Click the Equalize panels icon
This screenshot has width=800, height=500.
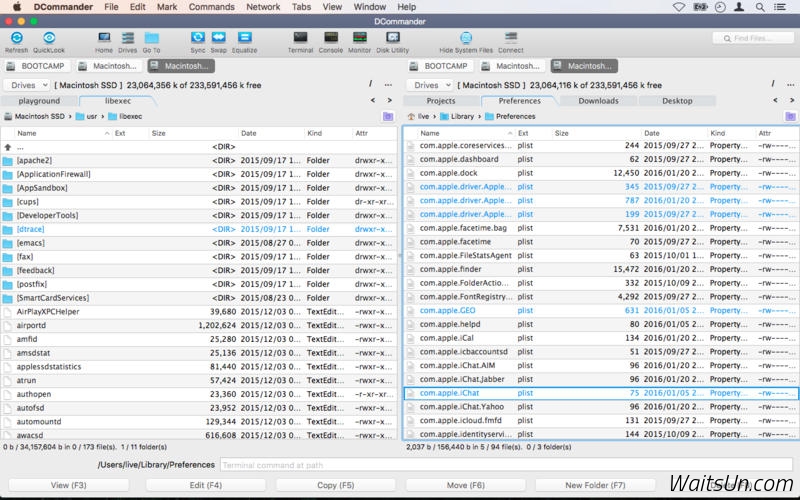tap(244, 38)
